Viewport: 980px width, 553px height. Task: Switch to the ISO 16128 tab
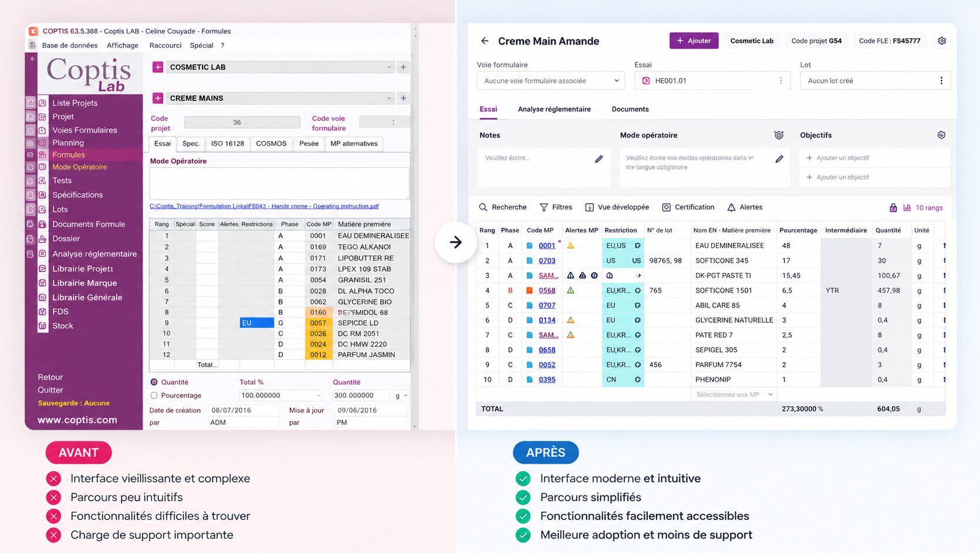tap(228, 144)
